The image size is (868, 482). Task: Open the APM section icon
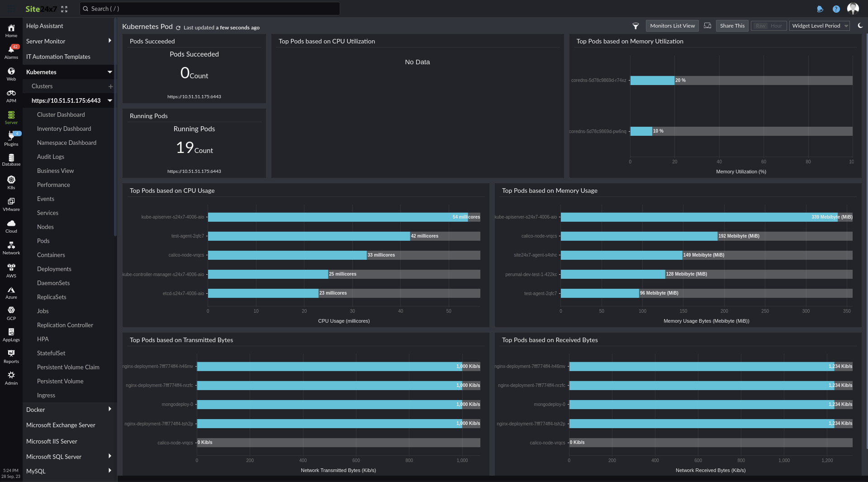[11, 93]
